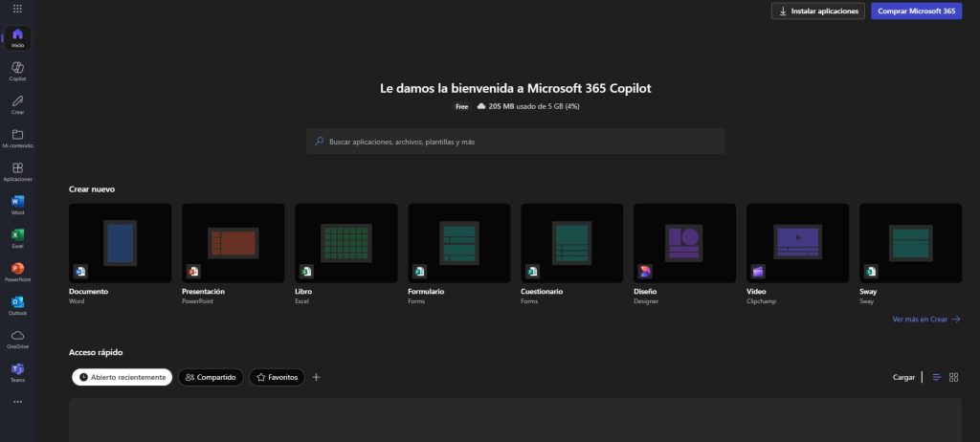Switch to list view layout
The width and height of the screenshot is (980, 442).
click(936, 377)
